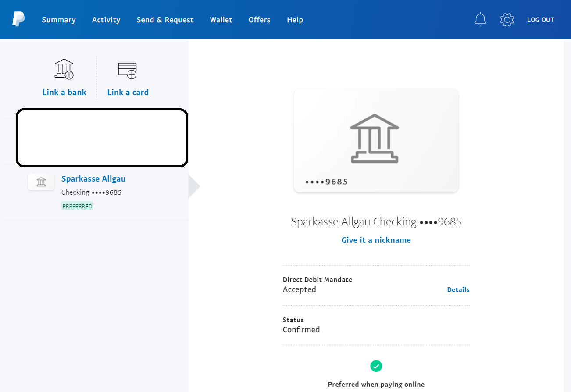The width and height of the screenshot is (571, 392).
Task: Click the PayPal logo
Action: (18, 19)
